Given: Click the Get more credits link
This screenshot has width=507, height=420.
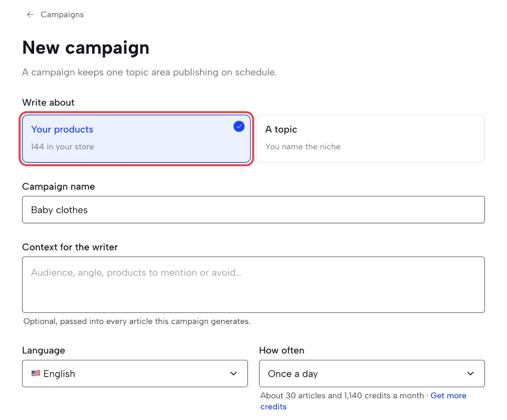Looking at the screenshot, I should coord(448,396).
